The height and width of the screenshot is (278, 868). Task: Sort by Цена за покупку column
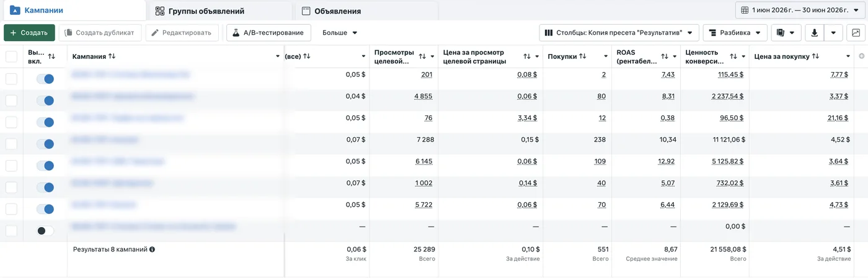click(x=815, y=56)
